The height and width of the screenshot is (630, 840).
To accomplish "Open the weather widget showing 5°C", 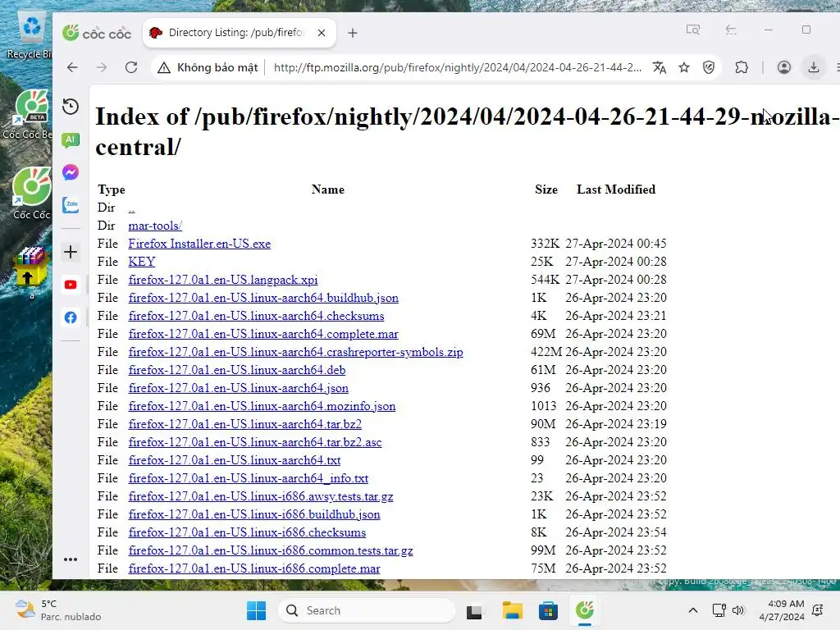I will point(59,610).
